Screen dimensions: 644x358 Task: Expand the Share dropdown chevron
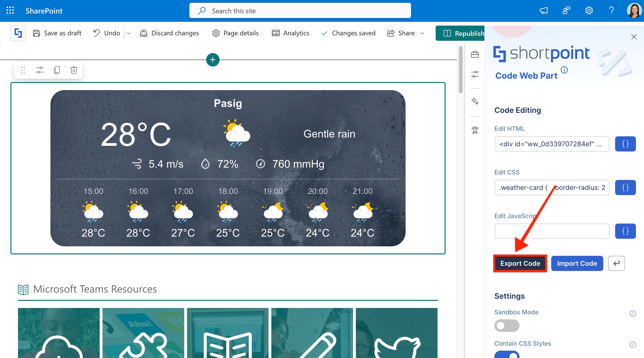click(x=422, y=33)
